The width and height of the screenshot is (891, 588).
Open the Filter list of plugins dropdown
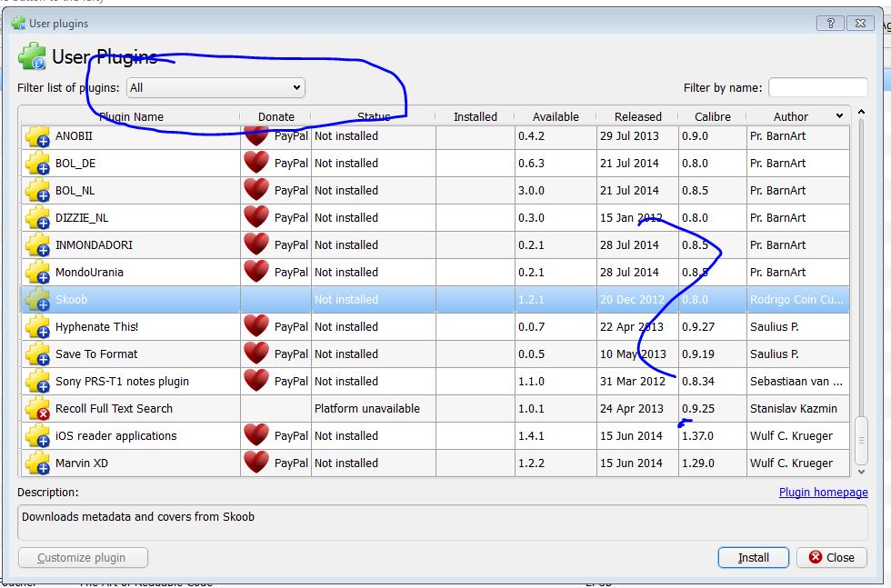click(215, 88)
